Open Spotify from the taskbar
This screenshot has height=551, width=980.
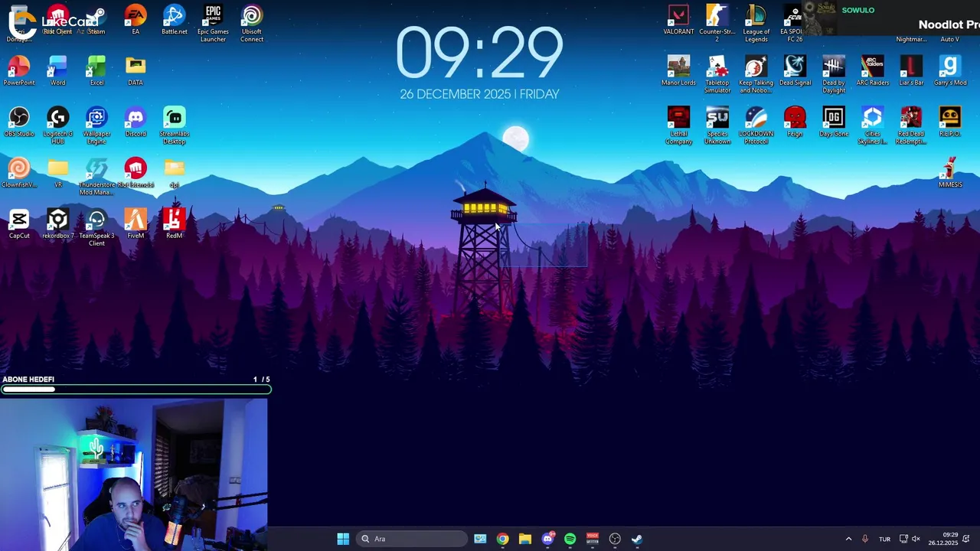(570, 539)
